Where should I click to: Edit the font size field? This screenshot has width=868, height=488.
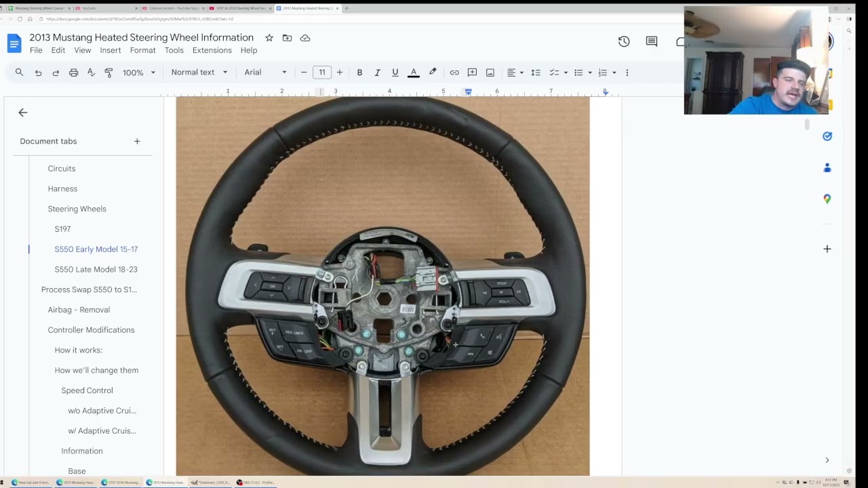(321, 73)
